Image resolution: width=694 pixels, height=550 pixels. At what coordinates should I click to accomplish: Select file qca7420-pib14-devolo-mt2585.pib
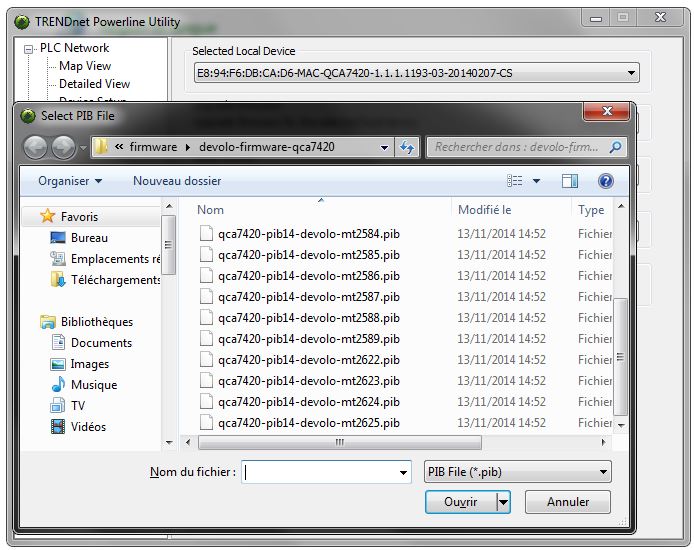click(308, 255)
